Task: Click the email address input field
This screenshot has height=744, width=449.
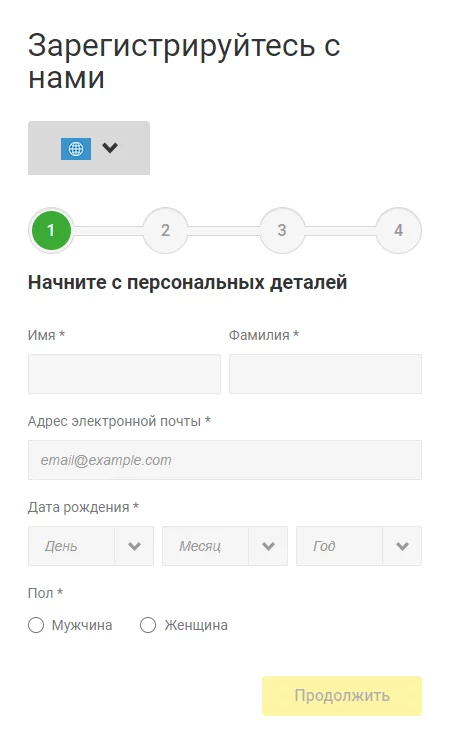Action: tap(224, 460)
